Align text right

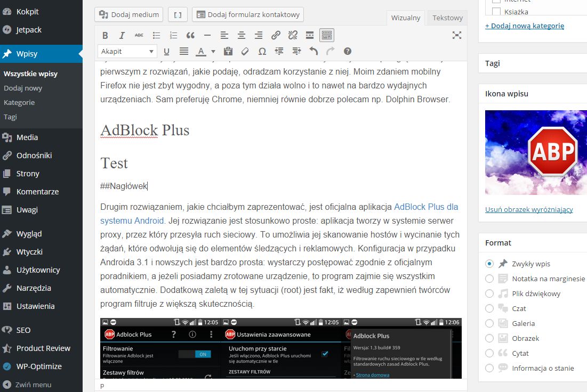[x=259, y=36]
